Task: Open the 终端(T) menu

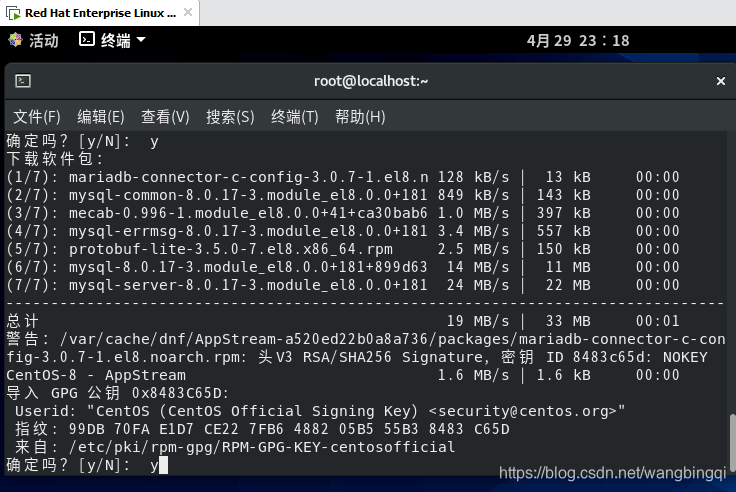Action: 294,116
